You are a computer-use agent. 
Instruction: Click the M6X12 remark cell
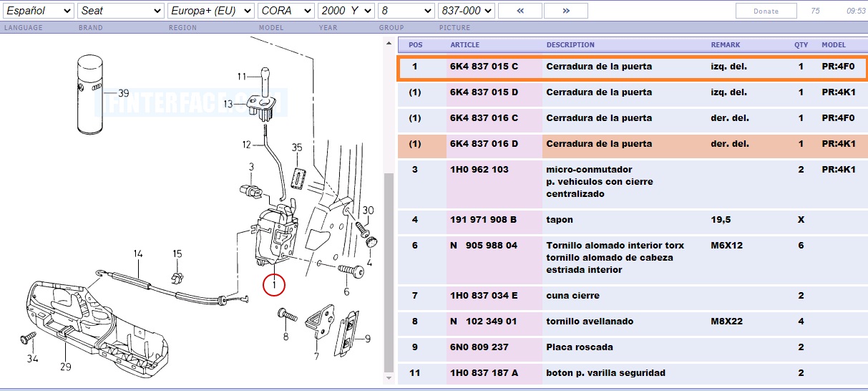tap(726, 246)
